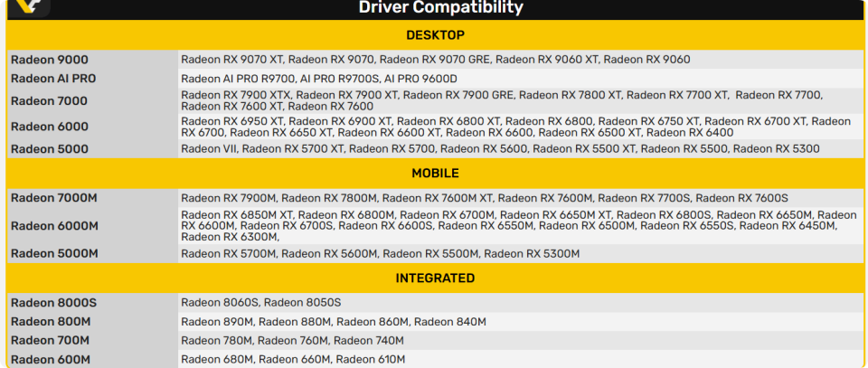This screenshot has height=368, width=868.
Task: Click the Radeon 700M row label
Action: [x=51, y=340]
